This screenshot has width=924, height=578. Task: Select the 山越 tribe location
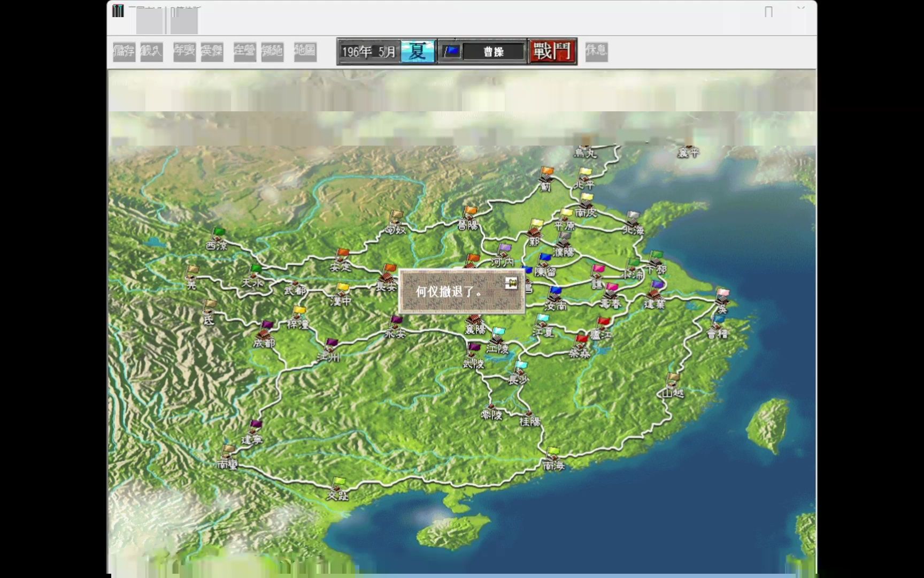tap(673, 386)
